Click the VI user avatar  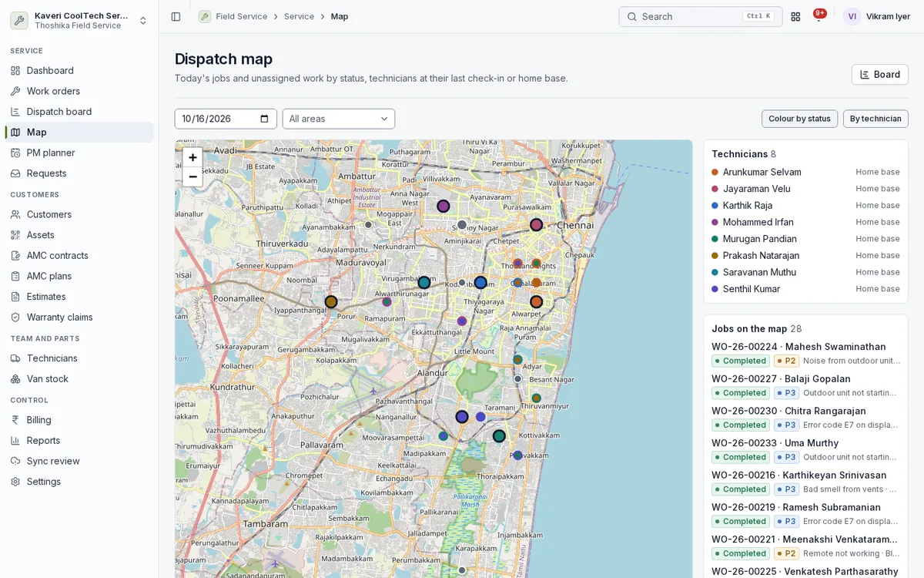click(852, 16)
